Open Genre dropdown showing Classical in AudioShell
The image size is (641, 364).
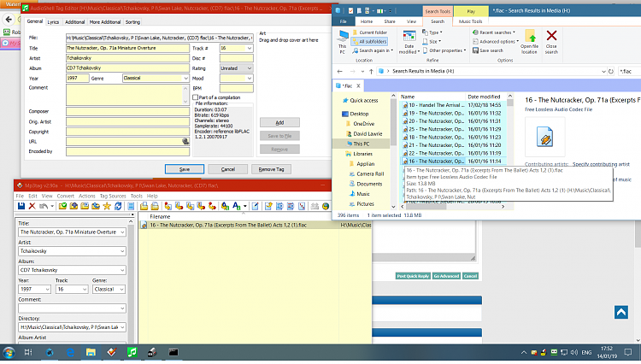[x=185, y=78]
